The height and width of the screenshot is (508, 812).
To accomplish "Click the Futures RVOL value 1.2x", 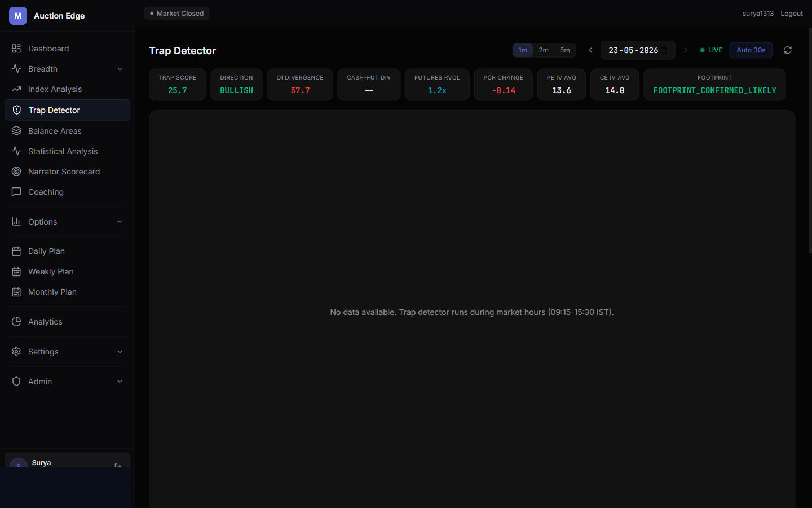I will pyautogui.click(x=437, y=90).
